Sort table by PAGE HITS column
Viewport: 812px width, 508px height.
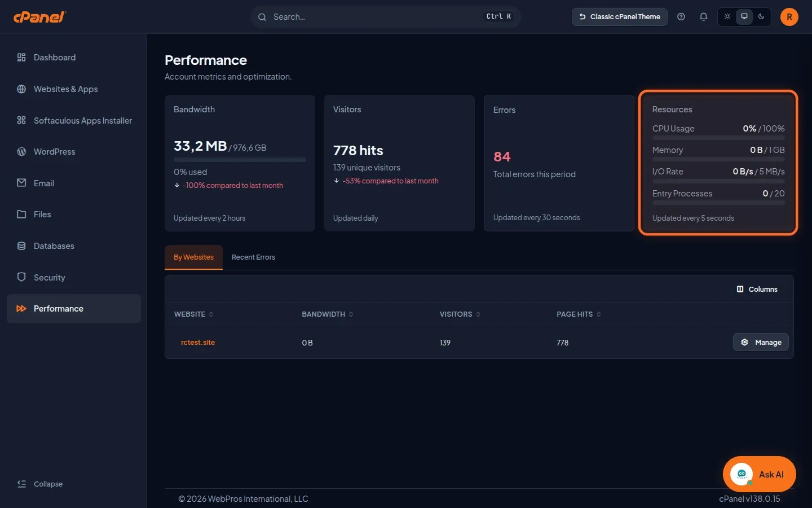coord(579,314)
